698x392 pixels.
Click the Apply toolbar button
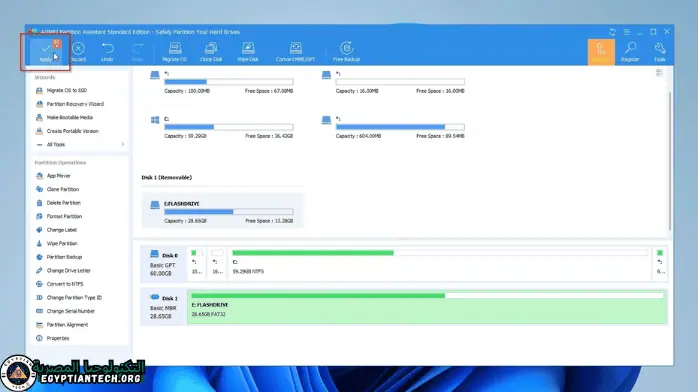pyautogui.click(x=45, y=52)
